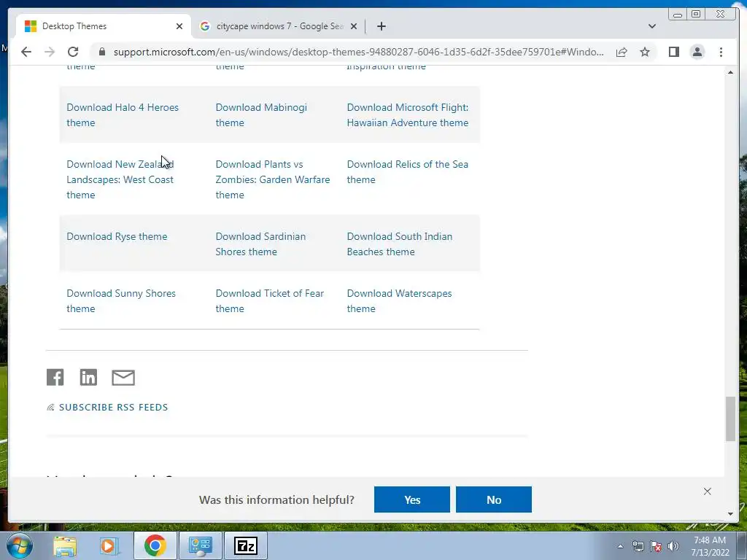This screenshot has height=560, width=747.
Task: Open 7-Zip from the taskbar
Action: pyautogui.click(x=245, y=545)
